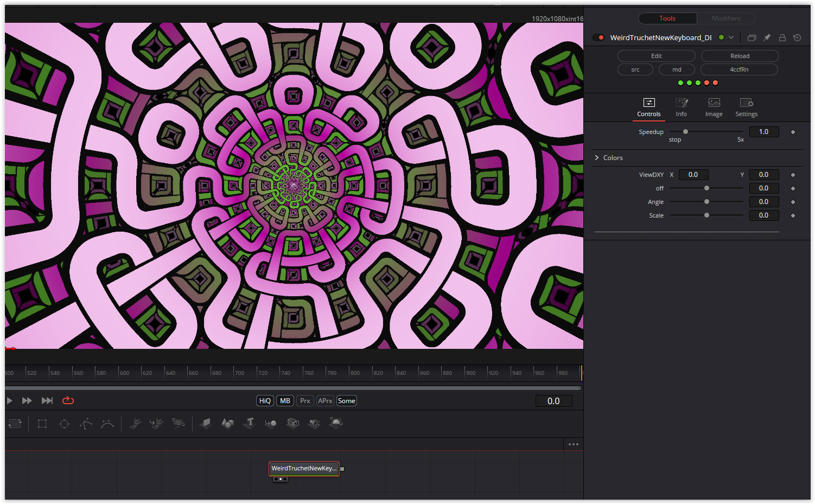Click the Angle slider handle
The image size is (815, 504).
coord(706,202)
